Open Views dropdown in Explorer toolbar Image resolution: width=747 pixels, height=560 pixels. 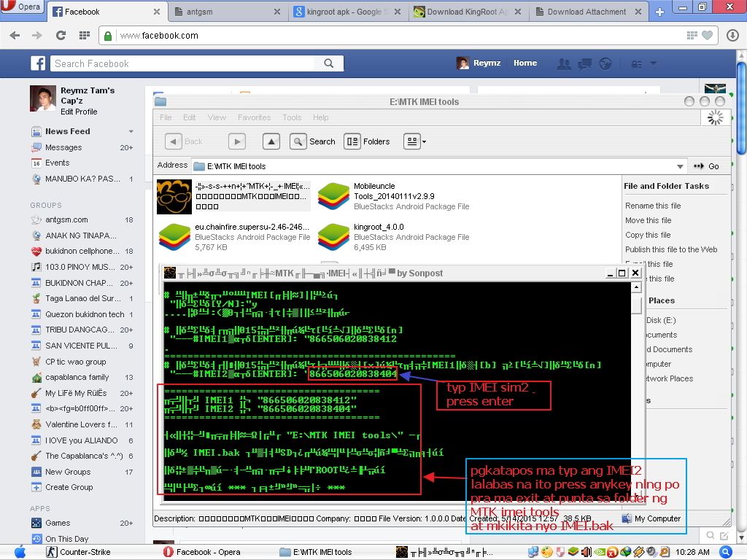(x=415, y=141)
